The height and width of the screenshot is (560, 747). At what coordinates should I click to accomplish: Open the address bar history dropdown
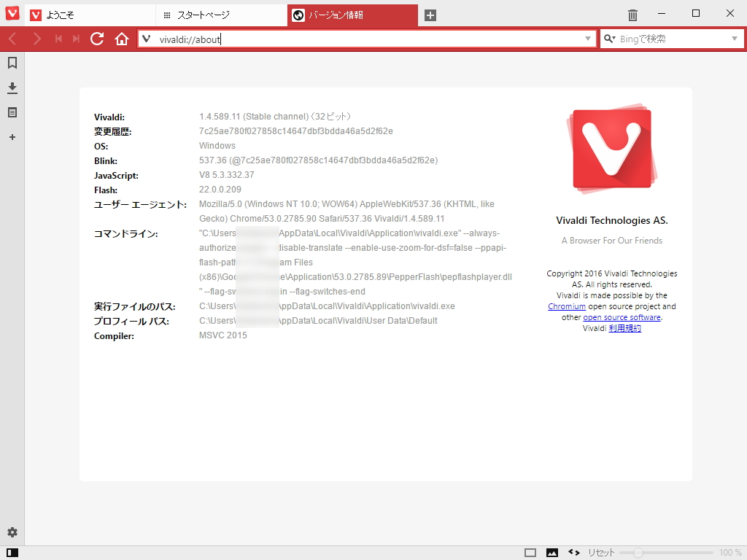click(x=588, y=39)
